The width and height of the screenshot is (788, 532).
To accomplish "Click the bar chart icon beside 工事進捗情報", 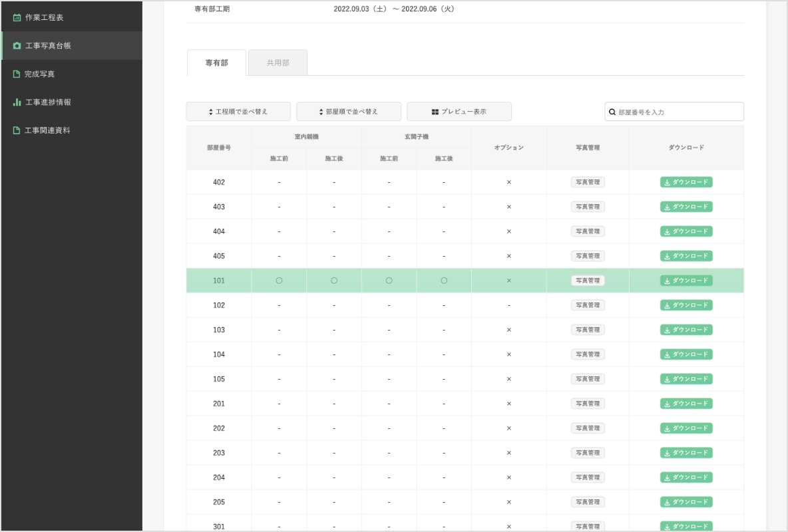I will [x=17, y=102].
